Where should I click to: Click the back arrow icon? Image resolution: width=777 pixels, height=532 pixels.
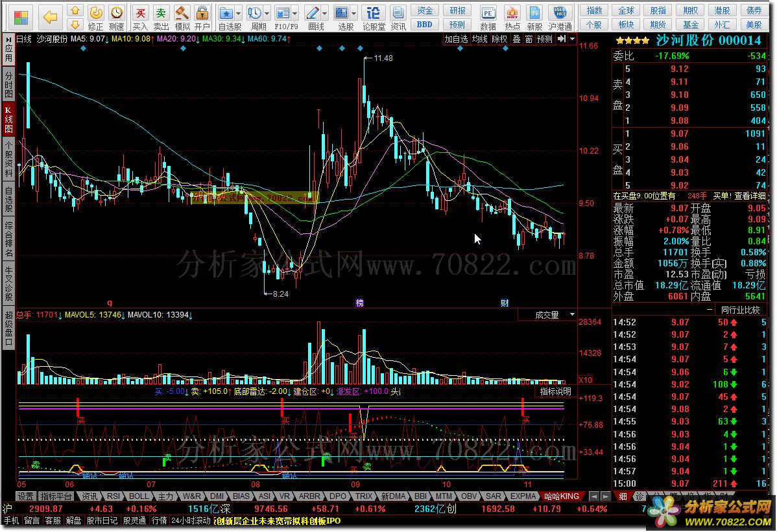[x=50, y=17]
